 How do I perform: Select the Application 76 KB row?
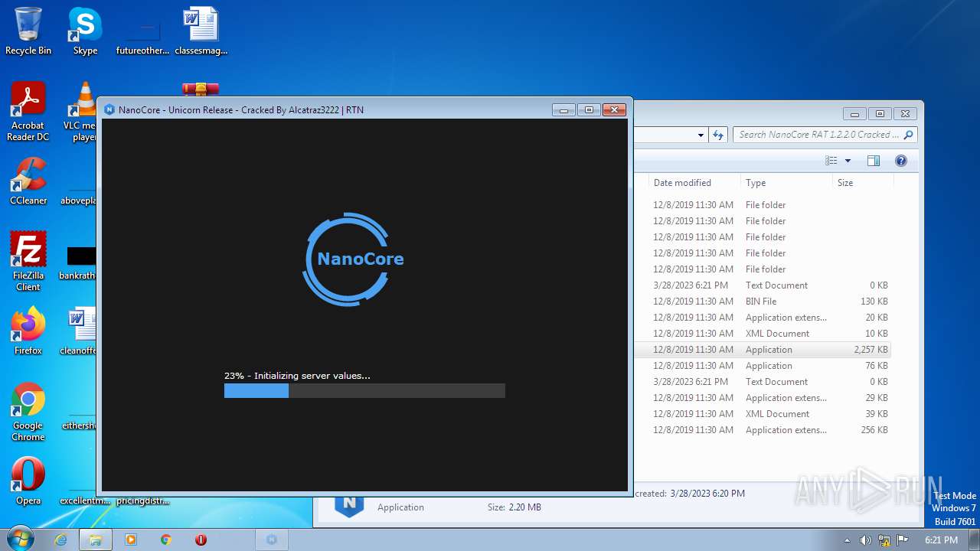click(763, 366)
